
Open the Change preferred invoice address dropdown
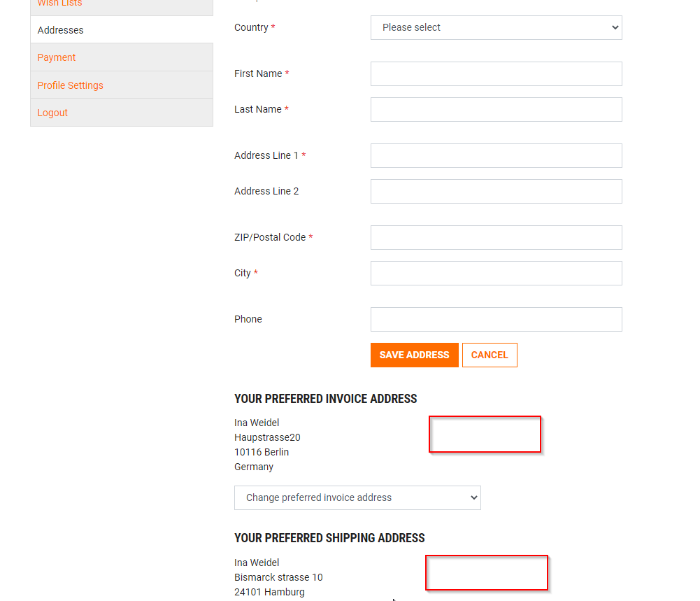(357, 497)
